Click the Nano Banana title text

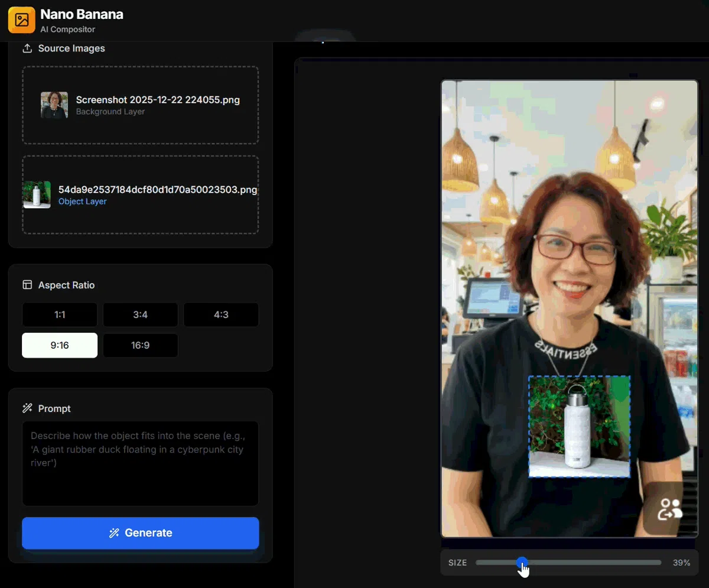click(x=82, y=14)
